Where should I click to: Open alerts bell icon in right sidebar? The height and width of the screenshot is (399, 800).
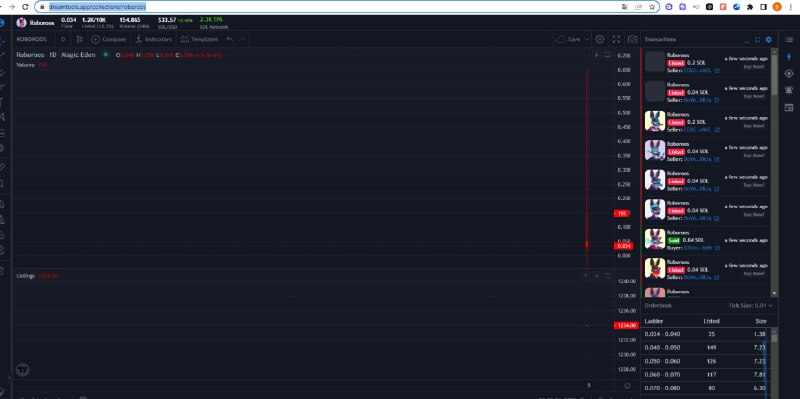789,90
